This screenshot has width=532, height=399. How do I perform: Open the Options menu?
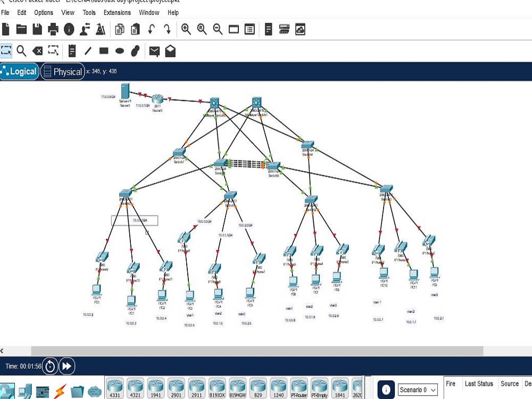(x=44, y=13)
